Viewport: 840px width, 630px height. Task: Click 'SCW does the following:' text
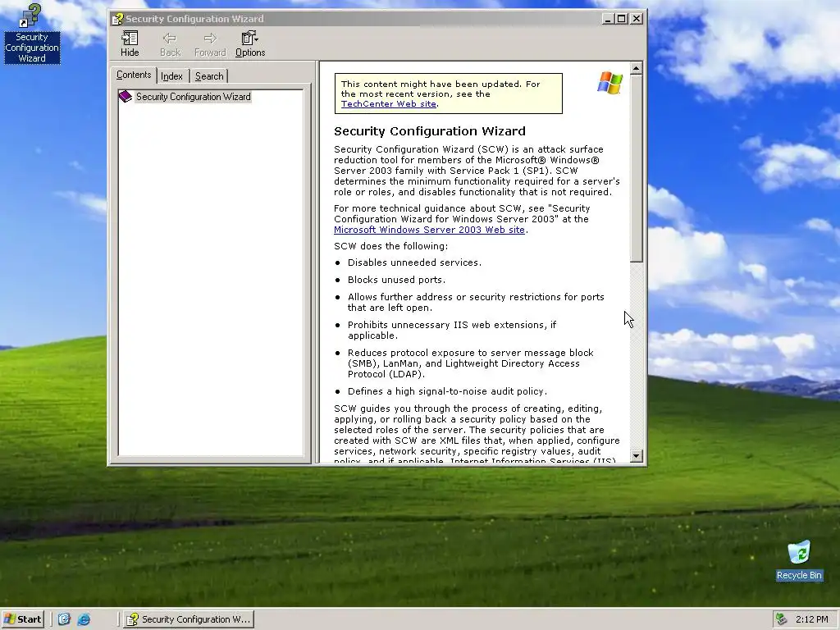click(391, 246)
